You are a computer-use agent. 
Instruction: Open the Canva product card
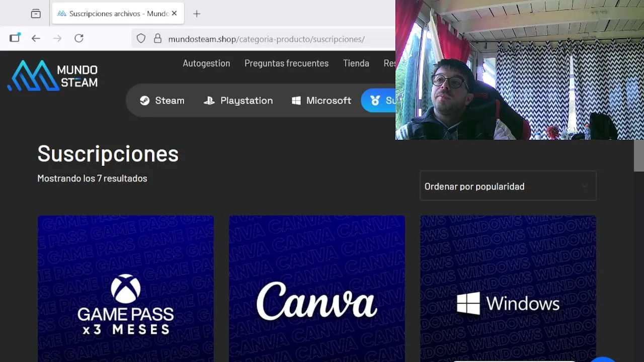coord(317,289)
